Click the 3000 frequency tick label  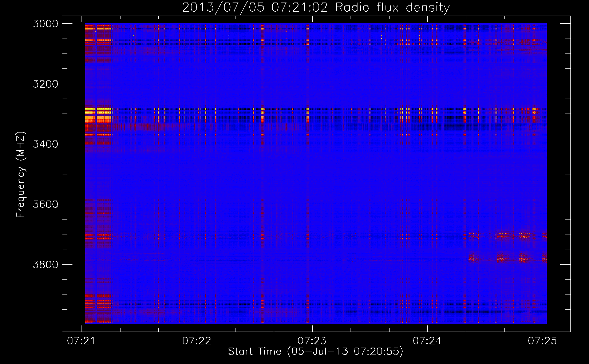[x=46, y=24]
